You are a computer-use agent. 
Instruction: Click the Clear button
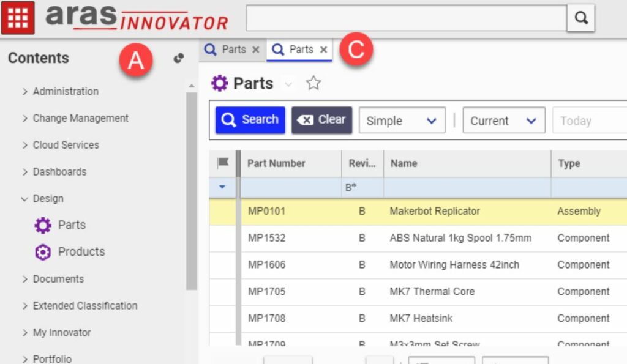coord(322,120)
